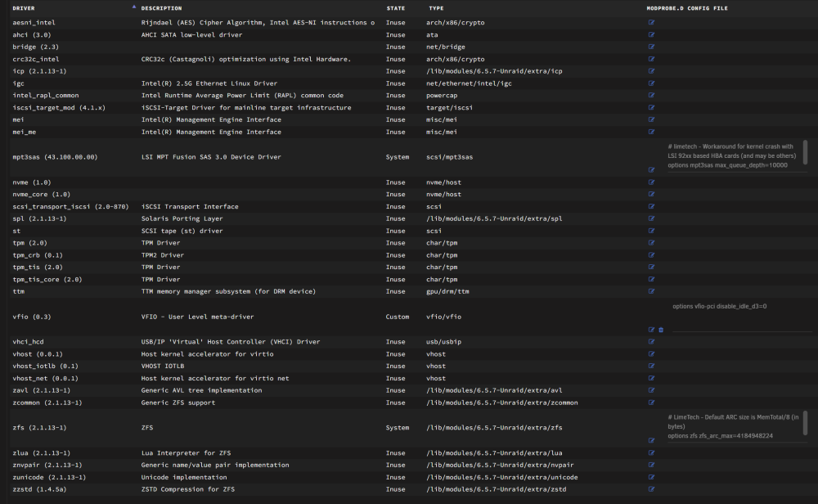Viewport: 818px width, 504px height.
Task: Click the vfio-pci disable_idle_d3 config text
Action: (x=719, y=306)
